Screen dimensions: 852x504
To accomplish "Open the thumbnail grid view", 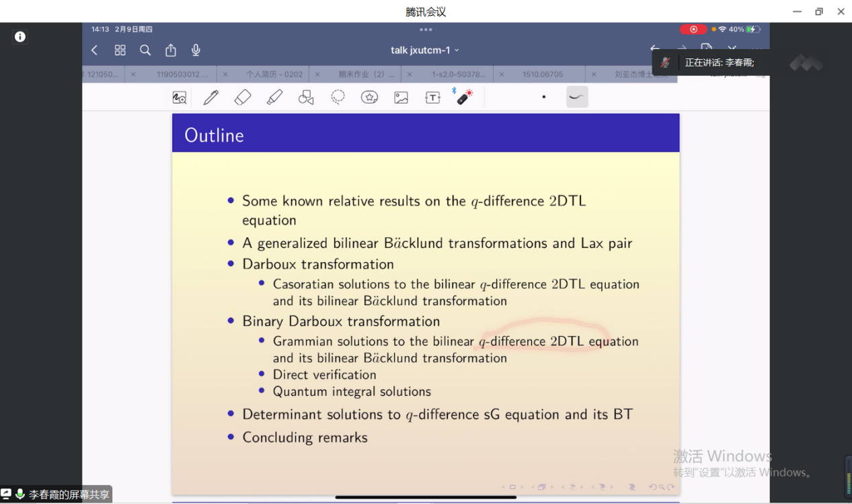I will point(120,50).
